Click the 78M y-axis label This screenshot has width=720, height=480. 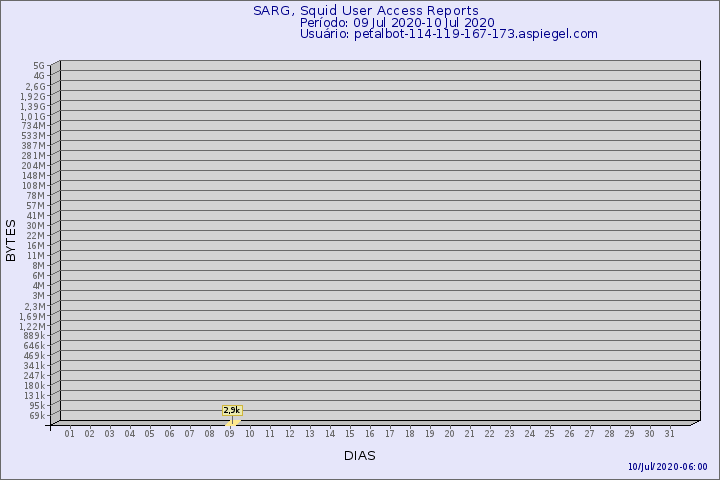click(x=36, y=196)
